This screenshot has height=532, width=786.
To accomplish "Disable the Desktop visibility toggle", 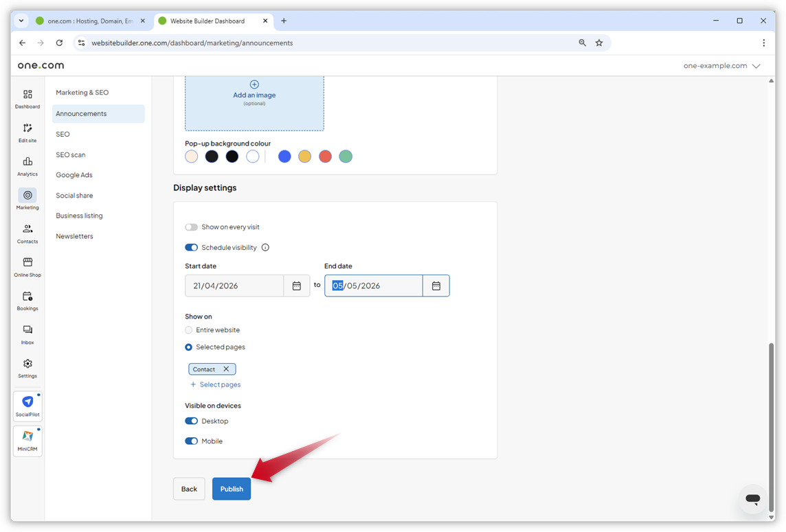I will pyautogui.click(x=191, y=421).
